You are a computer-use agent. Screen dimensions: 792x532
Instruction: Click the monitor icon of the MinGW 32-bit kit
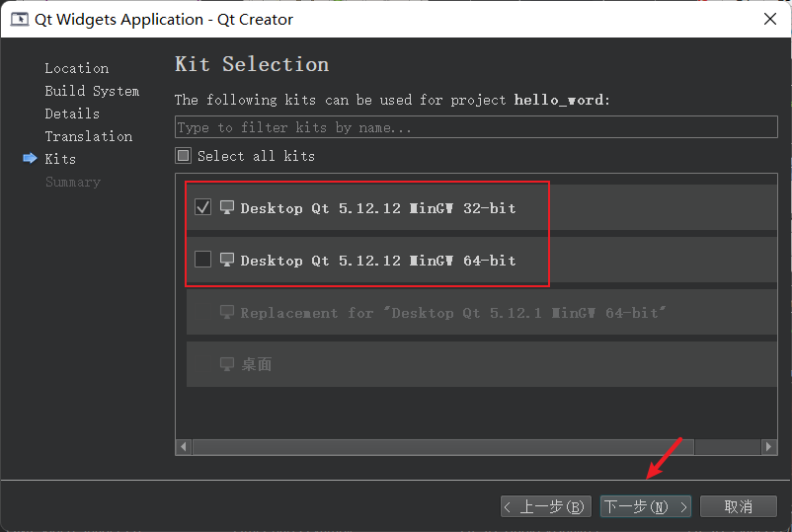pos(227,207)
